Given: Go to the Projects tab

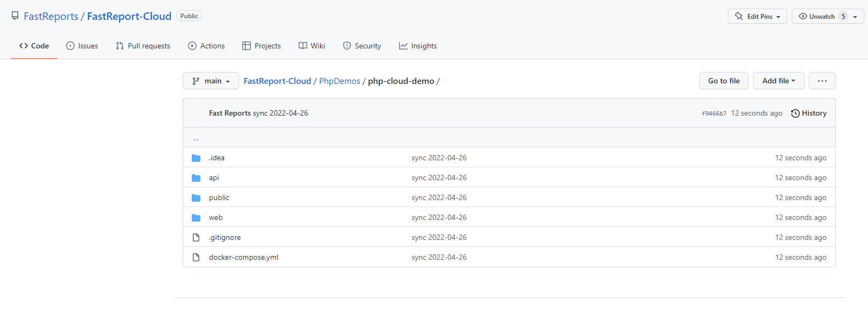Looking at the screenshot, I should [x=262, y=46].
